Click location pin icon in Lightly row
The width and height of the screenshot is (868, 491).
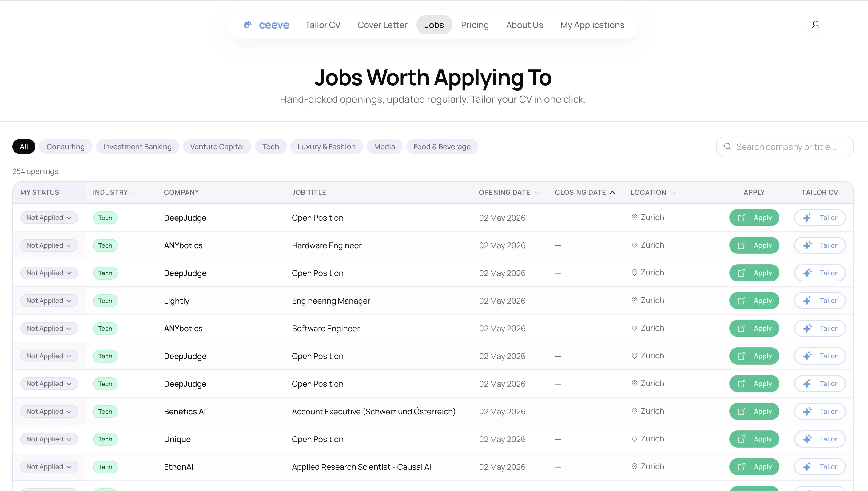click(x=635, y=300)
